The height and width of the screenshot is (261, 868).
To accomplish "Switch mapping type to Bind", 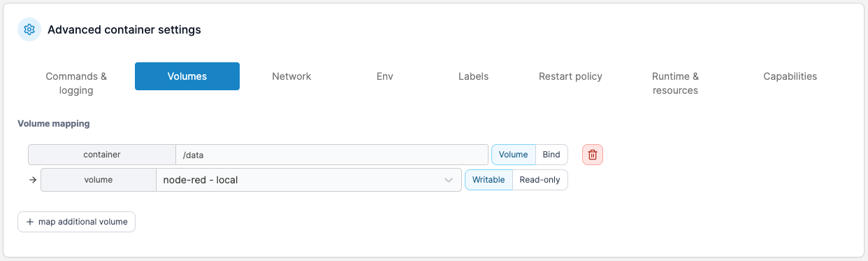I will (551, 155).
